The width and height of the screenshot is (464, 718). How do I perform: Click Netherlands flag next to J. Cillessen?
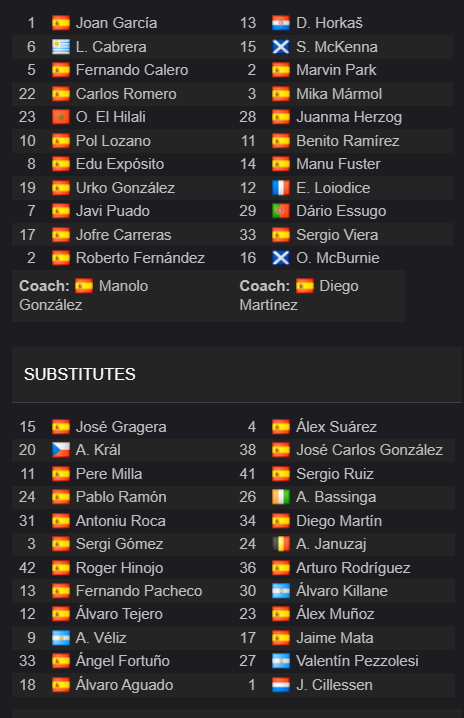(281, 685)
